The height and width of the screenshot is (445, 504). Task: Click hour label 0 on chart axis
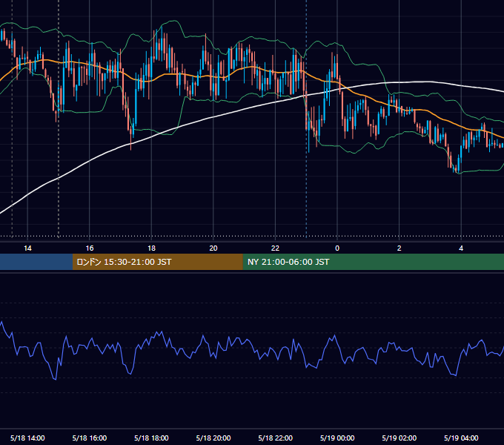click(337, 248)
